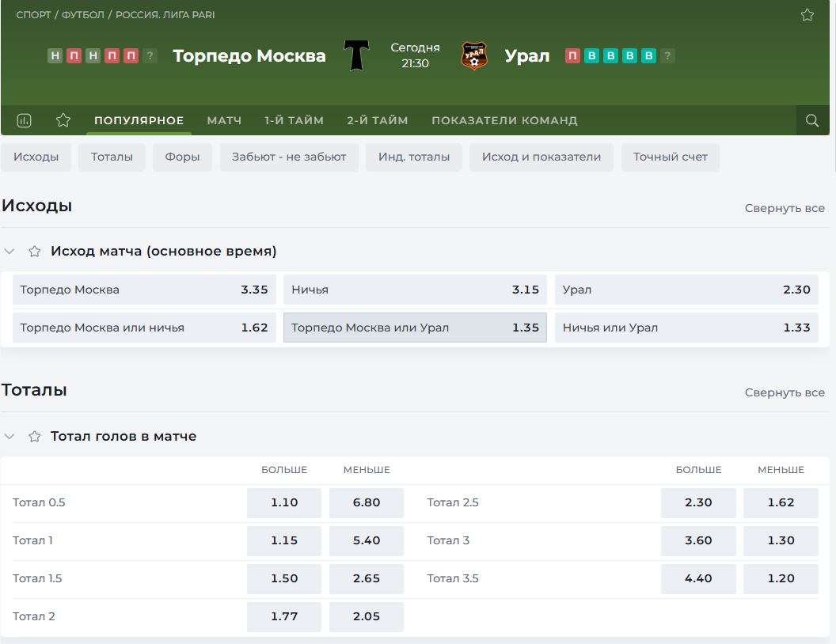Pick Тотал 2 Больше at 1.77

click(x=284, y=617)
